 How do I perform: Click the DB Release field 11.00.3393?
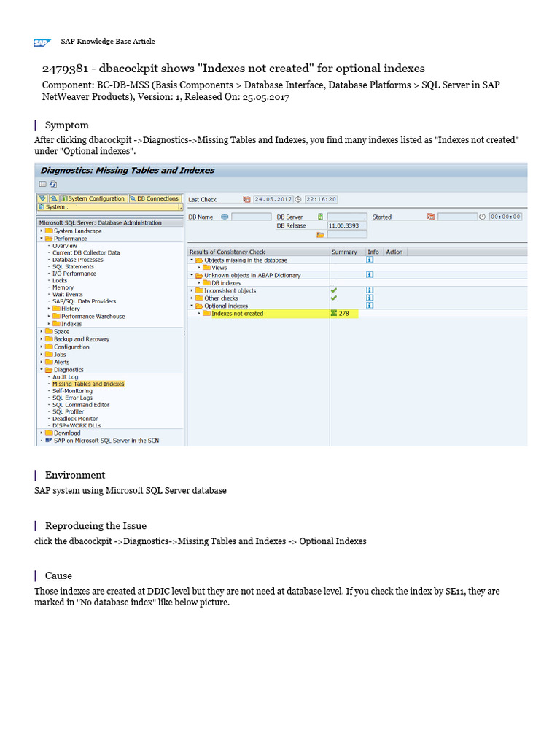(347, 225)
